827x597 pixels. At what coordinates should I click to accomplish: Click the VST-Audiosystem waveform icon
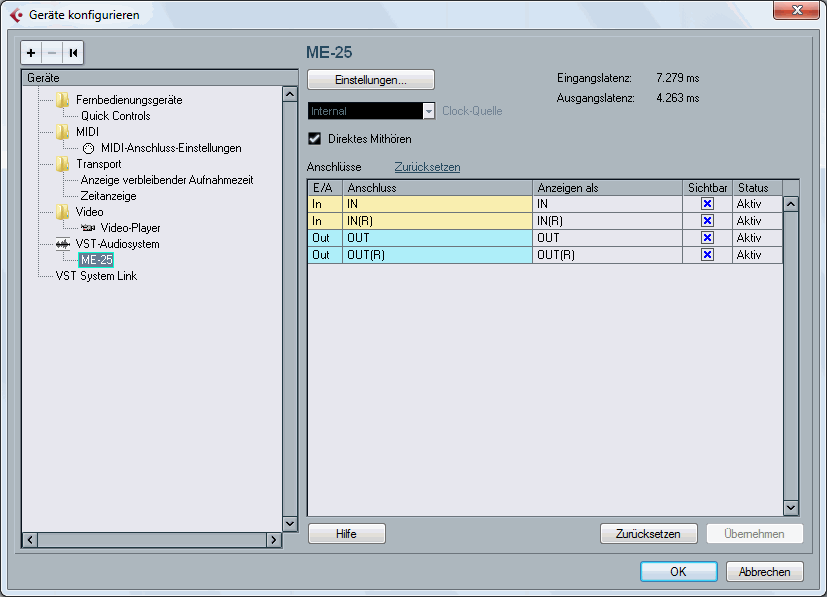pos(63,244)
